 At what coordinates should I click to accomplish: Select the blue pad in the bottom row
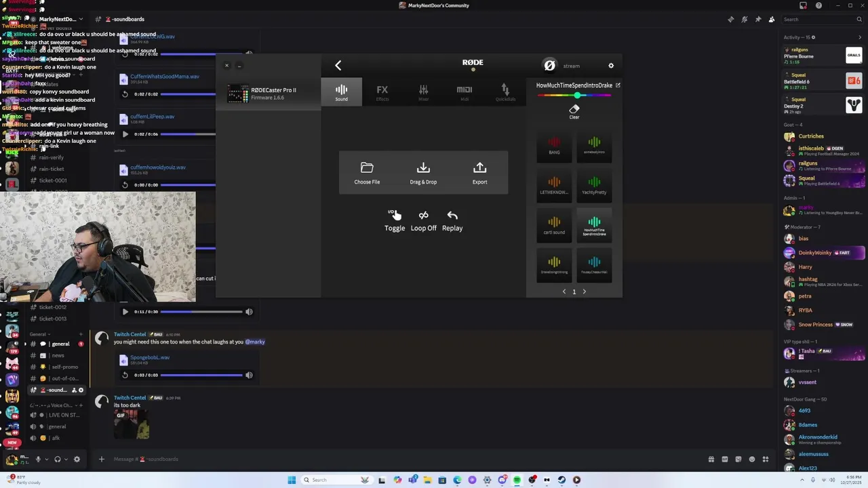(594, 265)
